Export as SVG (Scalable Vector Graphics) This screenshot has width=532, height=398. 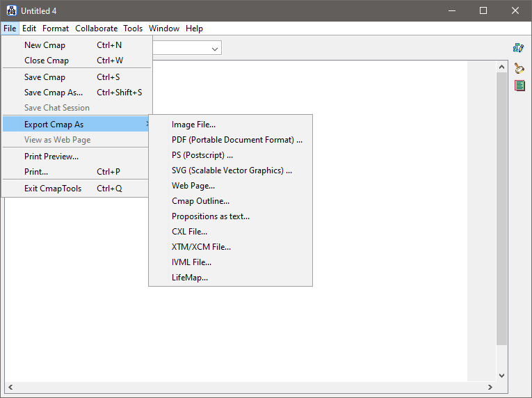(x=230, y=170)
